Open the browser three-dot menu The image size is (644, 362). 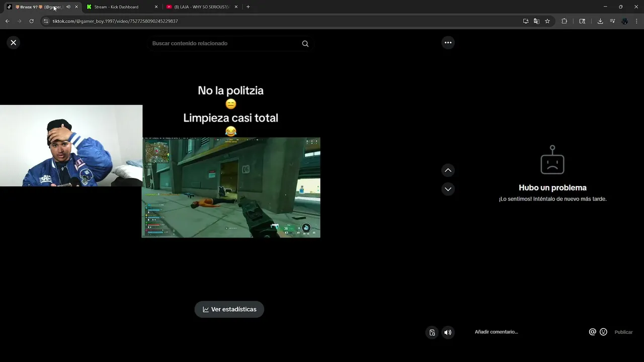tap(637, 21)
